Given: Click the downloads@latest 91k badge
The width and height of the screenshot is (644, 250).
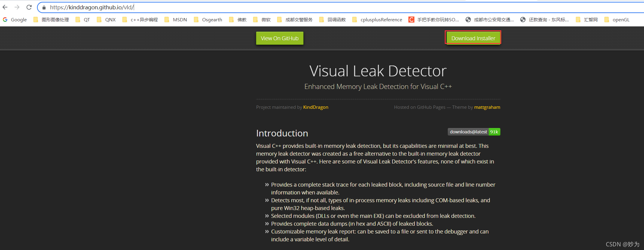Looking at the screenshot, I should tap(474, 132).
